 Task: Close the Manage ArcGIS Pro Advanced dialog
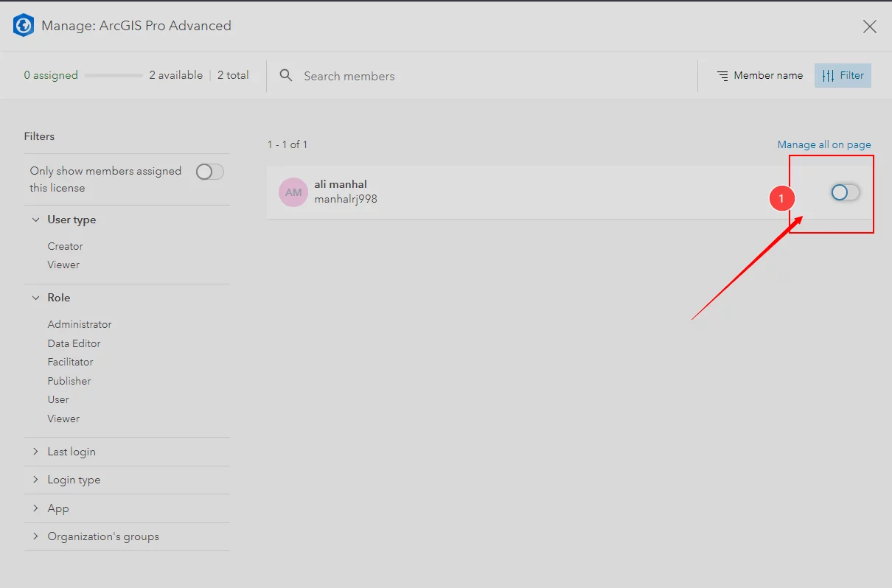[870, 27]
